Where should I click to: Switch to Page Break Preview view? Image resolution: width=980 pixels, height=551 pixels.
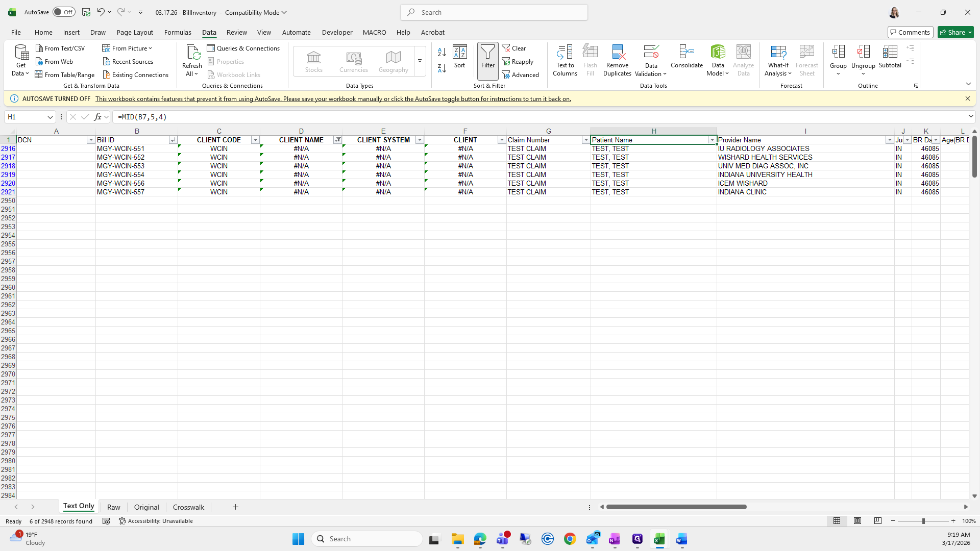coord(877,521)
